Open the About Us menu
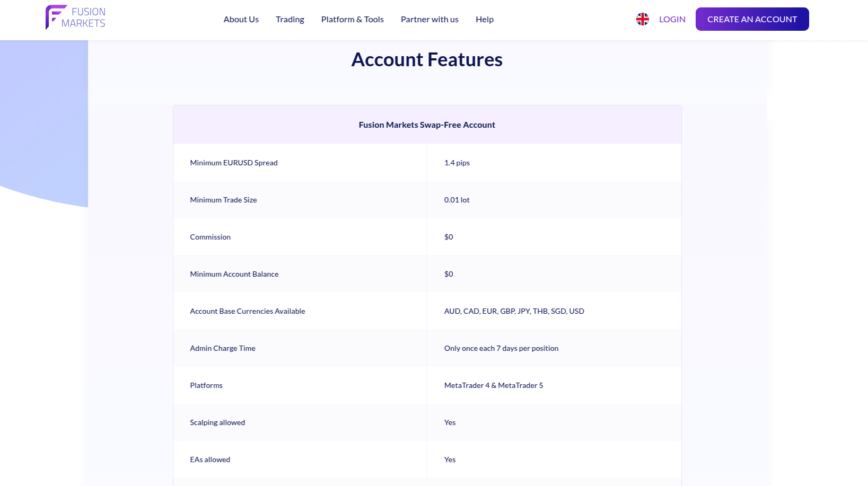868x486 pixels. click(x=241, y=20)
